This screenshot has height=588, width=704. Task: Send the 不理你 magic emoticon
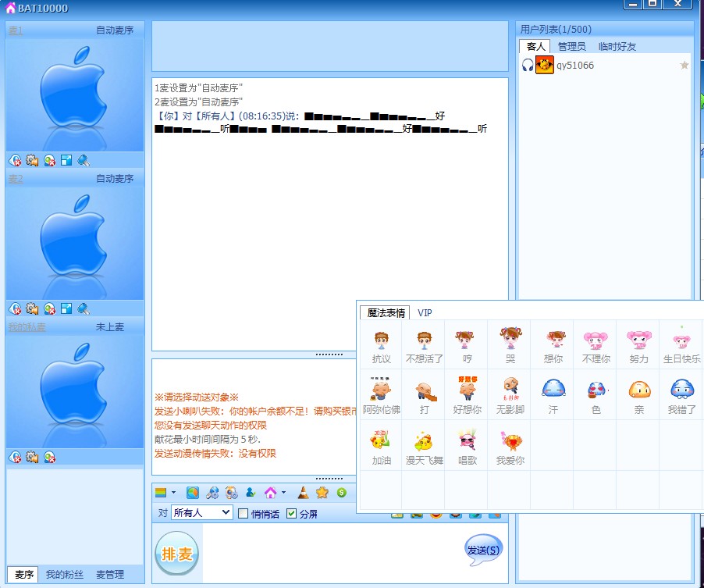(x=596, y=345)
